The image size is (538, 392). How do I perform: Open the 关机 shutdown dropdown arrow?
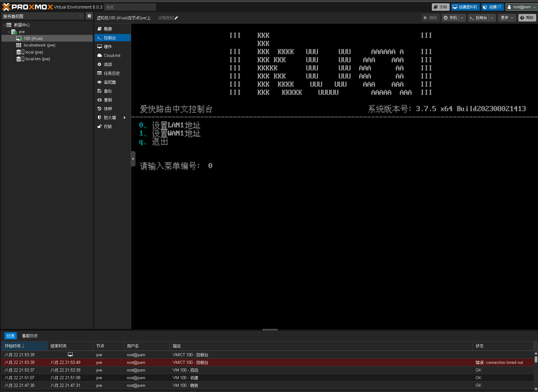point(462,18)
